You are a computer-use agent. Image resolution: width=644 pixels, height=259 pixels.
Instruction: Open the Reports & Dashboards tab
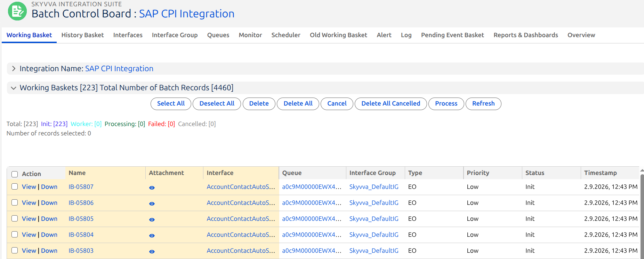point(526,35)
